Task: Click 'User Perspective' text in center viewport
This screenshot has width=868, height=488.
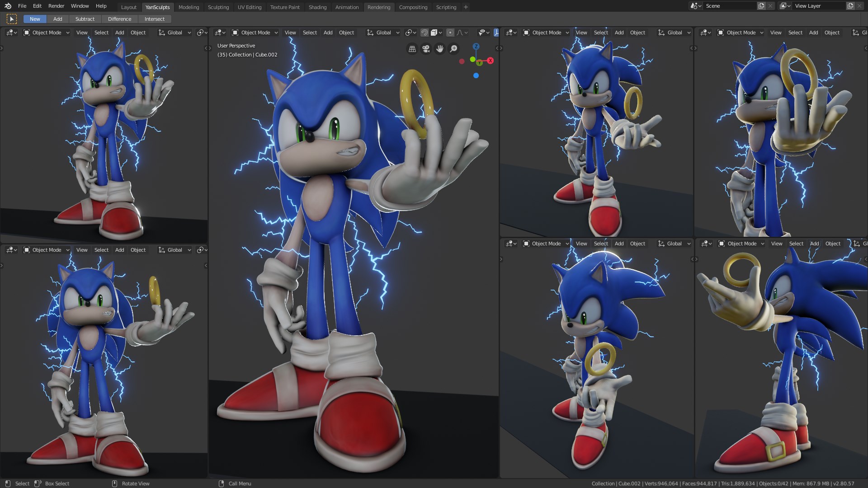Action: coord(236,46)
